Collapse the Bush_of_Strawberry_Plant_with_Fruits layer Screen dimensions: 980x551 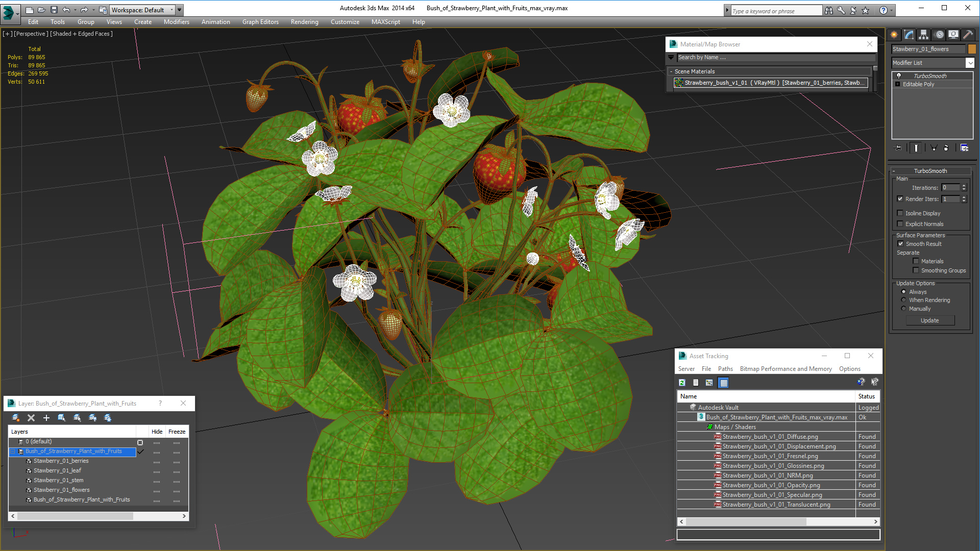(x=13, y=452)
